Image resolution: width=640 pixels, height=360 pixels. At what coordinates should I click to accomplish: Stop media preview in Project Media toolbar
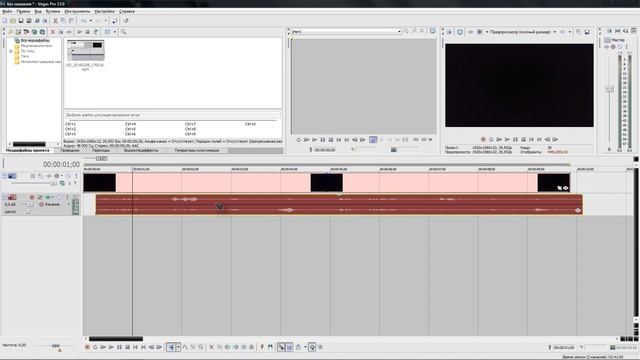pyautogui.click(x=87, y=32)
